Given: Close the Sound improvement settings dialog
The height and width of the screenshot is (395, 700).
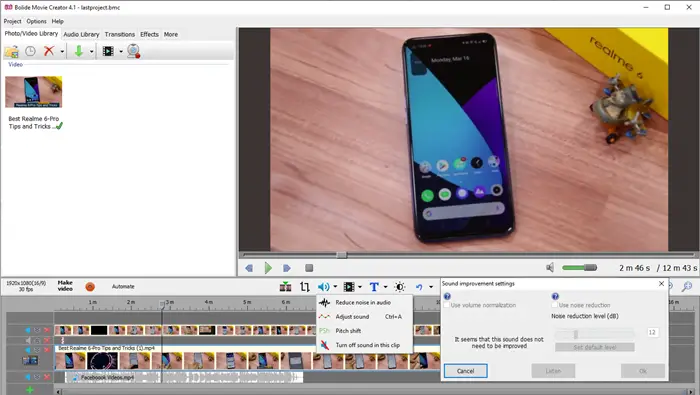Looking at the screenshot, I should tap(661, 283).
